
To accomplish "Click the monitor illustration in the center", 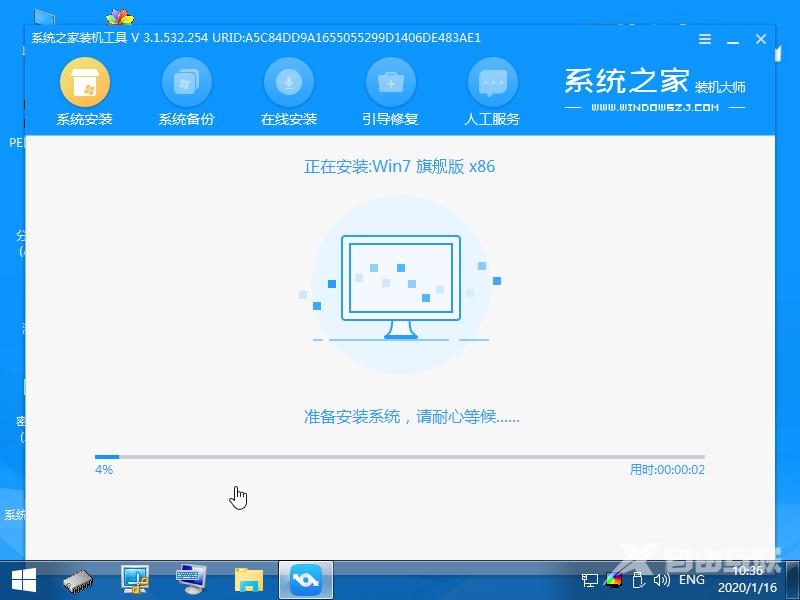I will (401, 287).
